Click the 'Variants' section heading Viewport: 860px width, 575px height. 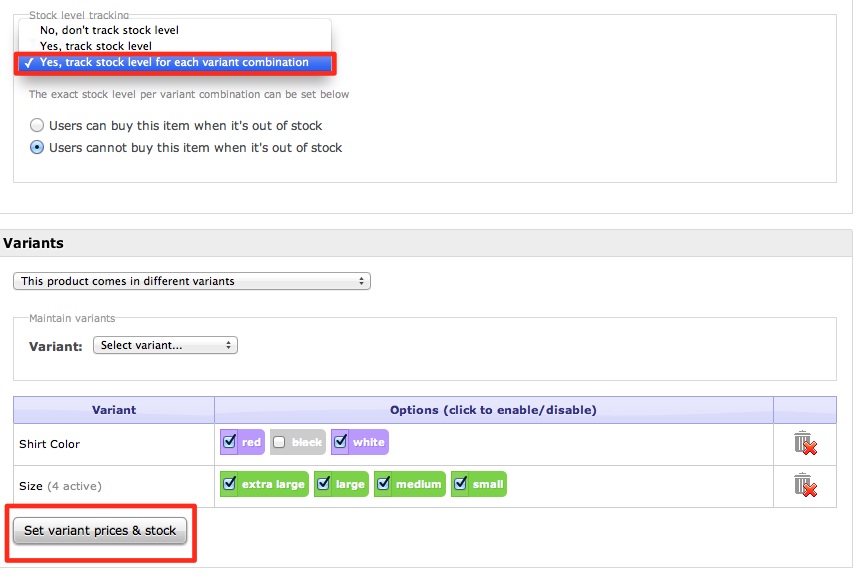[x=33, y=243]
